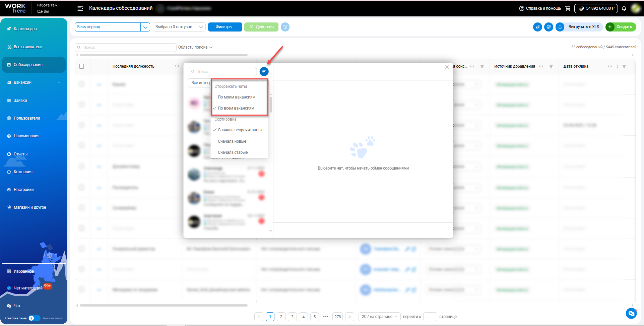Click the 'перейти к' page number input

430,317
